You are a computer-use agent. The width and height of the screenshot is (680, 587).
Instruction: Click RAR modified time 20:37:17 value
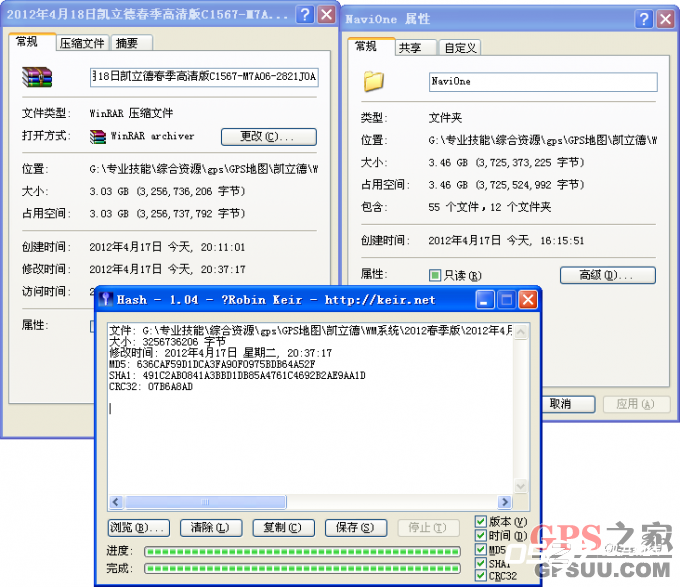pyautogui.click(x=167, y=269)
